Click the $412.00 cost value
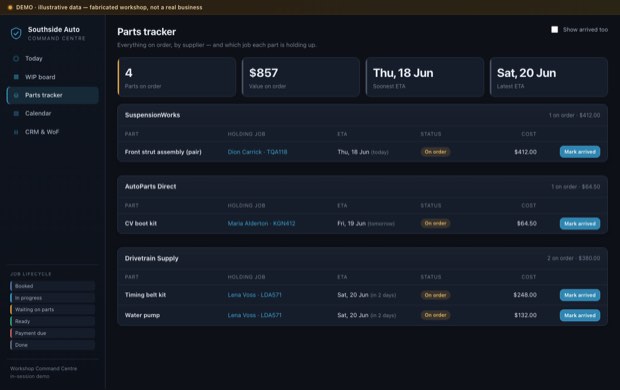Image resolution: width=620 pixels, height=390 pixels. point(525,152)
